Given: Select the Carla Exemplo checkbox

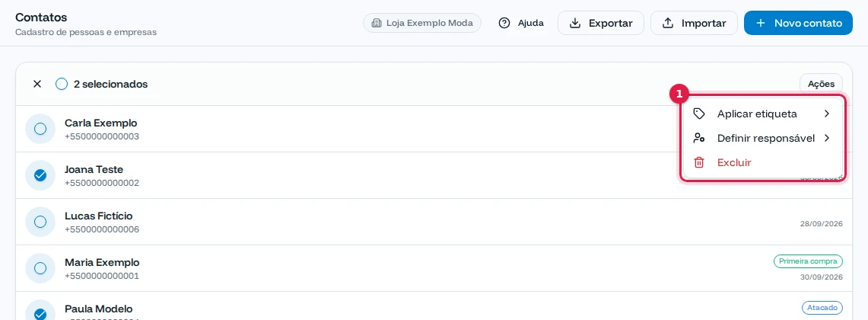Looking at the screenshot, I should (x=40, y=129).
